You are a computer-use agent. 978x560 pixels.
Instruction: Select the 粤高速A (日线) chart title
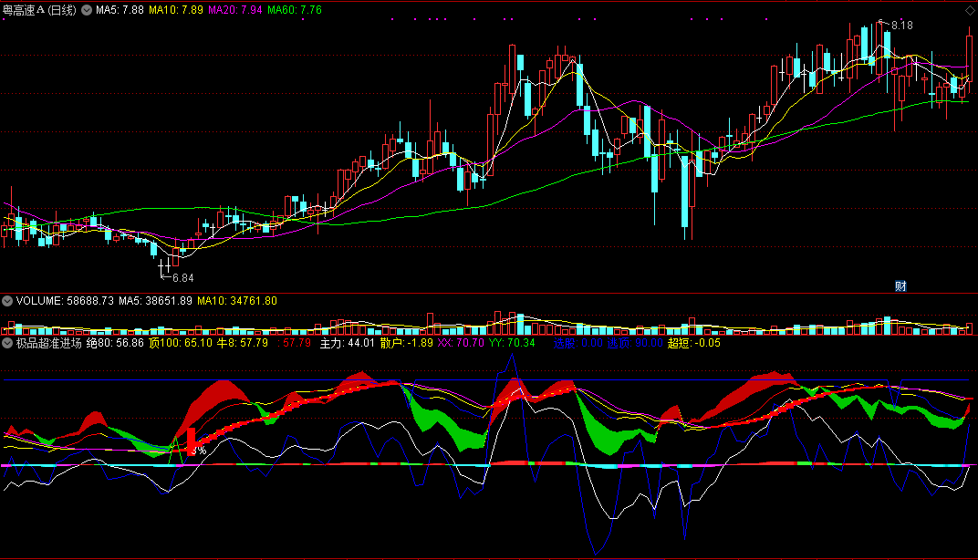(39, 10)
